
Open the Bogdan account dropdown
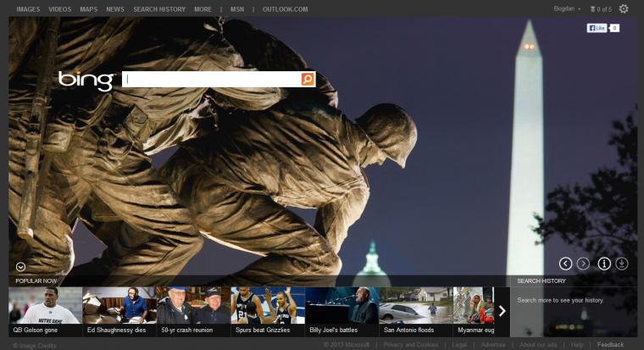click(567, 8)
